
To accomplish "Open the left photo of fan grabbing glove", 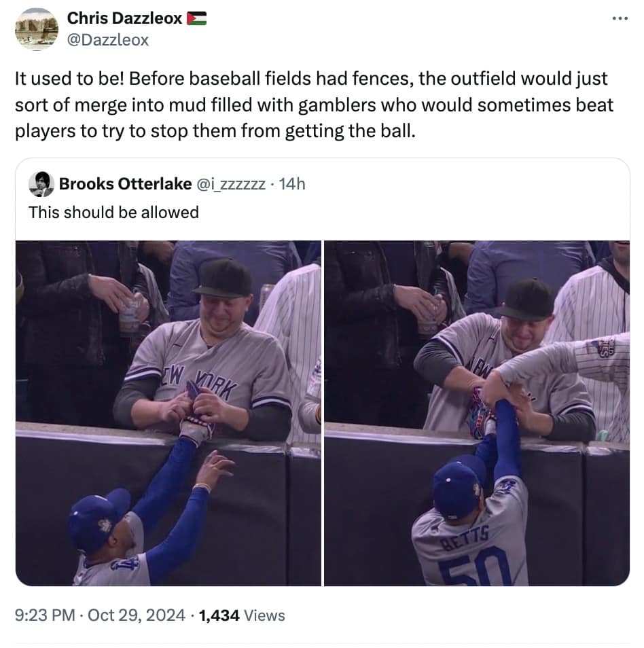I will [168, 413].
